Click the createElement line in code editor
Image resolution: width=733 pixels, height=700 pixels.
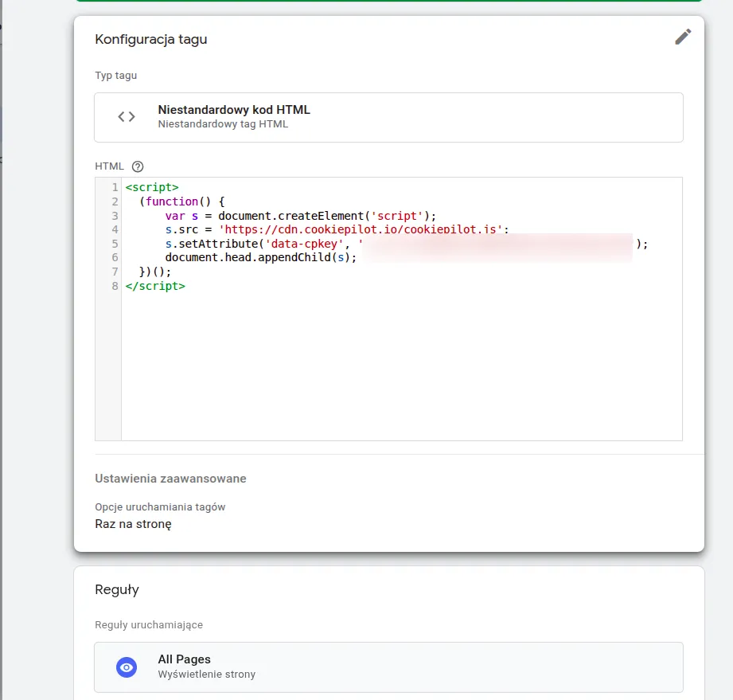pos(301,216)
